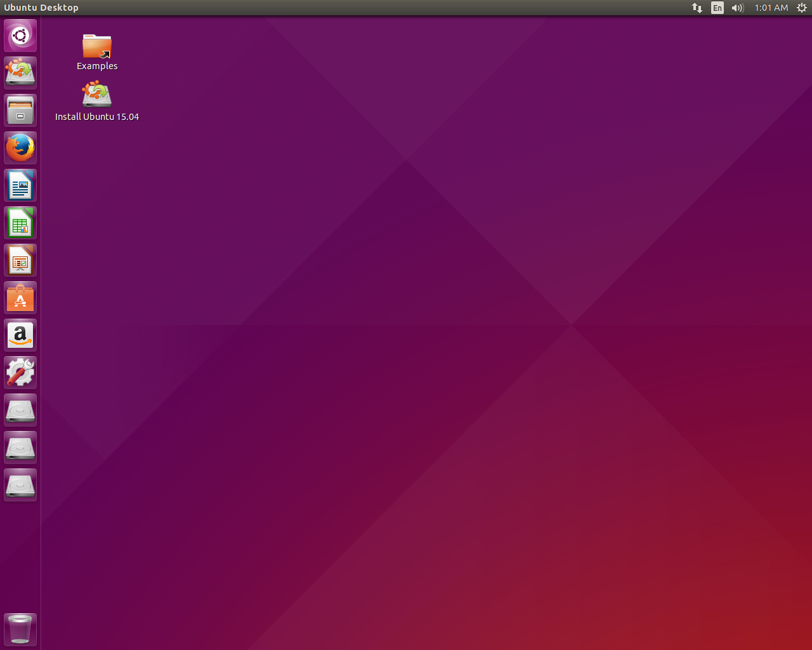Viewport: 812px width, 650px height.
Task: Open the clock showing 1:01 AM
Action: click(x=771, y=8)
